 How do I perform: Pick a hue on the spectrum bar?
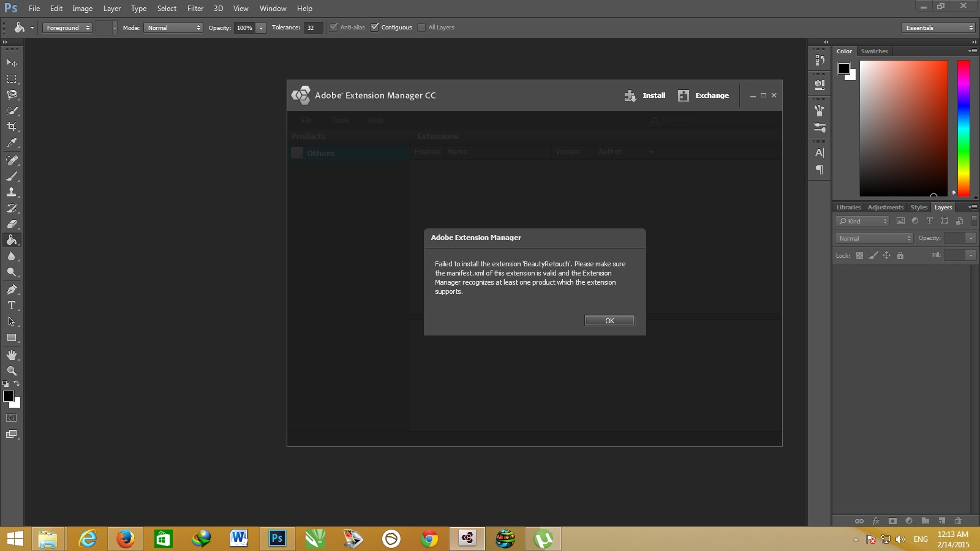click(x=963, y=128)
